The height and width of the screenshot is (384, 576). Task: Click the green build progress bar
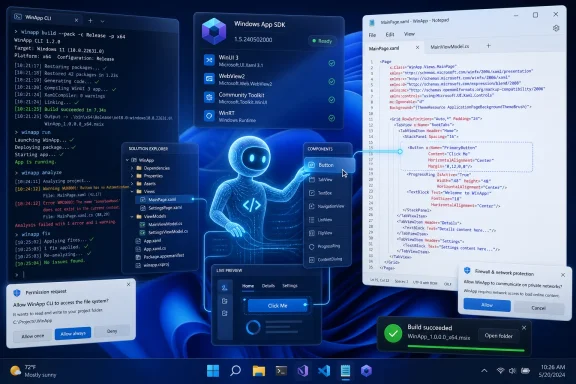coord(466,348)
